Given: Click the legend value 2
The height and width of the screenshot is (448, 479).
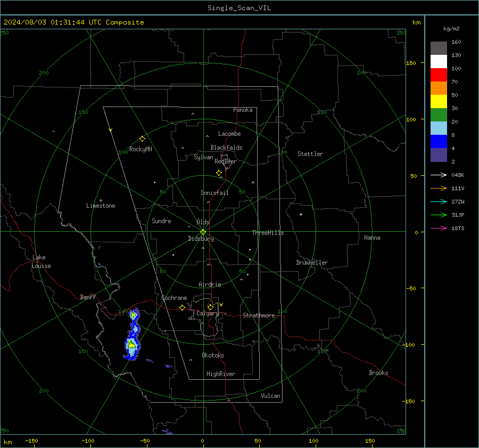Looking at the screenshot, I should click(453, 162).
